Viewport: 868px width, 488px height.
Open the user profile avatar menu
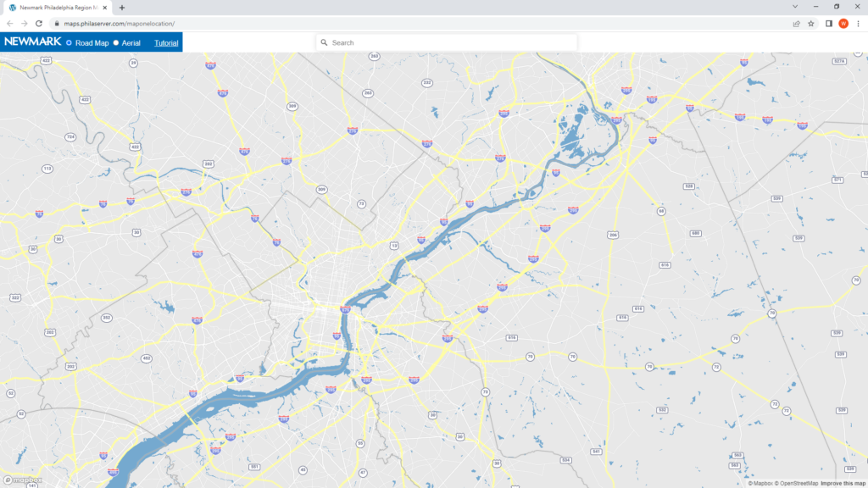click(x=843, y=24)
